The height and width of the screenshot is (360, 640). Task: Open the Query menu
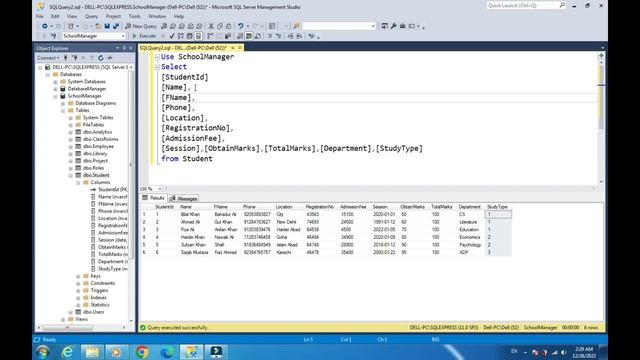(x=91, y=16)
